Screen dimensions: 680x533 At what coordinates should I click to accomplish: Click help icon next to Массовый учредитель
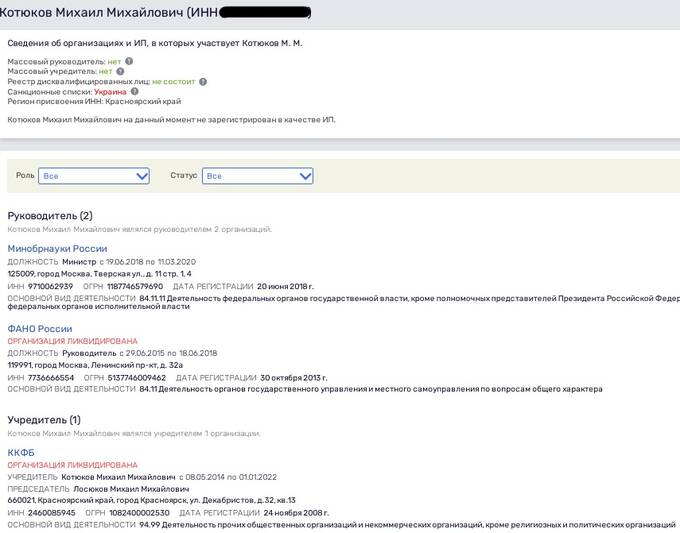point(120,71)
